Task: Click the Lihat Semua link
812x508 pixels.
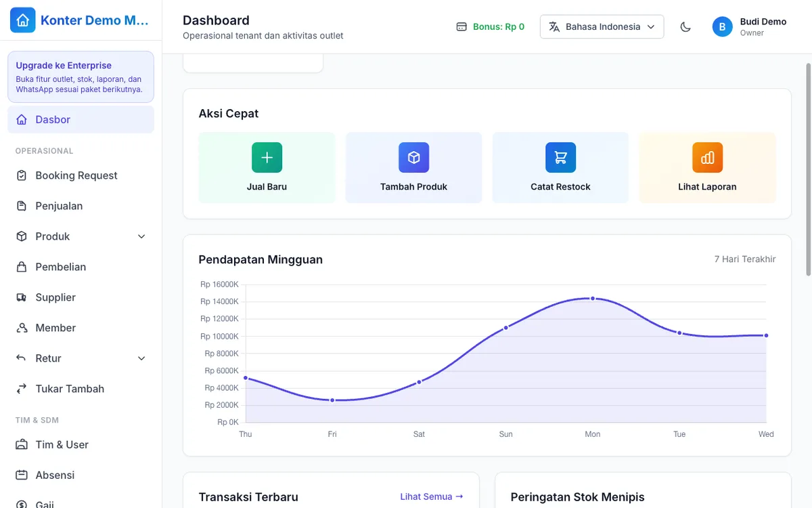Action: pyautogui.click(x=432, y=496)
